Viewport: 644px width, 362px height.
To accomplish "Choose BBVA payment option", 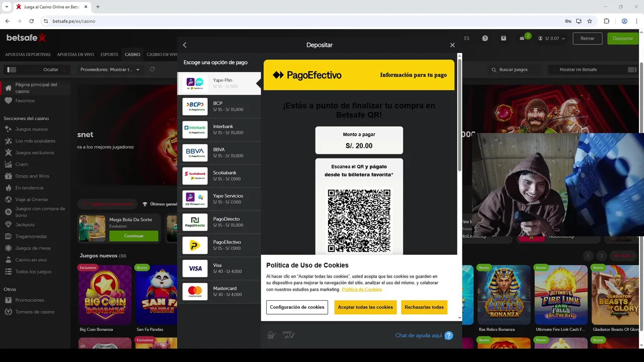I will click(219, 153).
